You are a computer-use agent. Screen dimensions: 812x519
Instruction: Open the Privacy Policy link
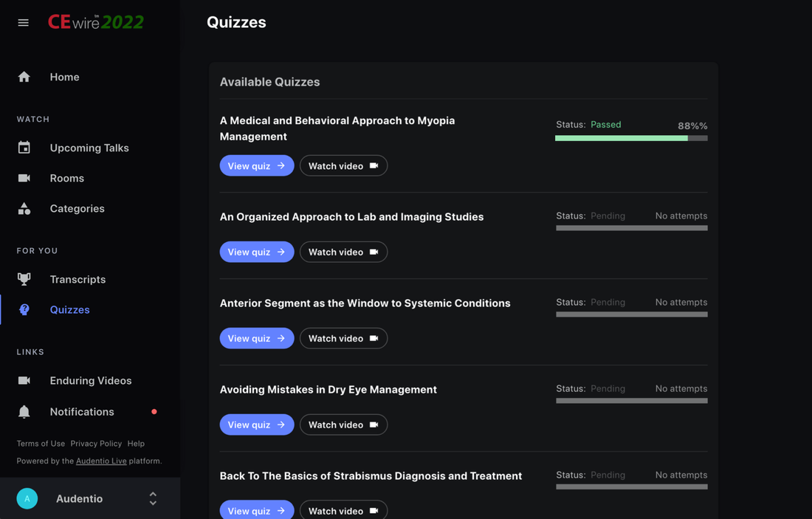(96, 444)
